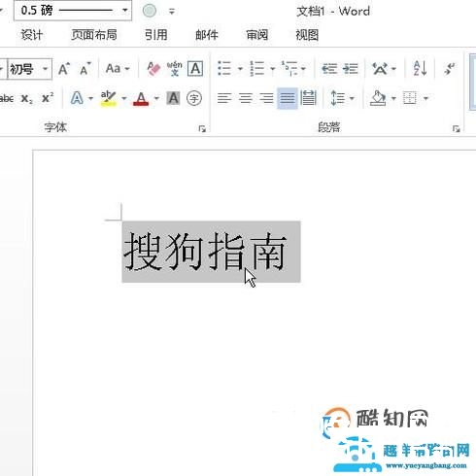
Task: Apply numbered list
Action: point(256,68)
